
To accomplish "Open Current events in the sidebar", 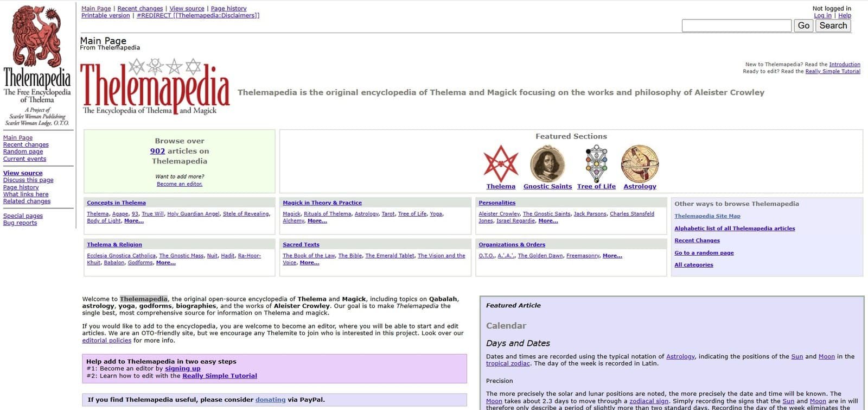I will point(24,159).
